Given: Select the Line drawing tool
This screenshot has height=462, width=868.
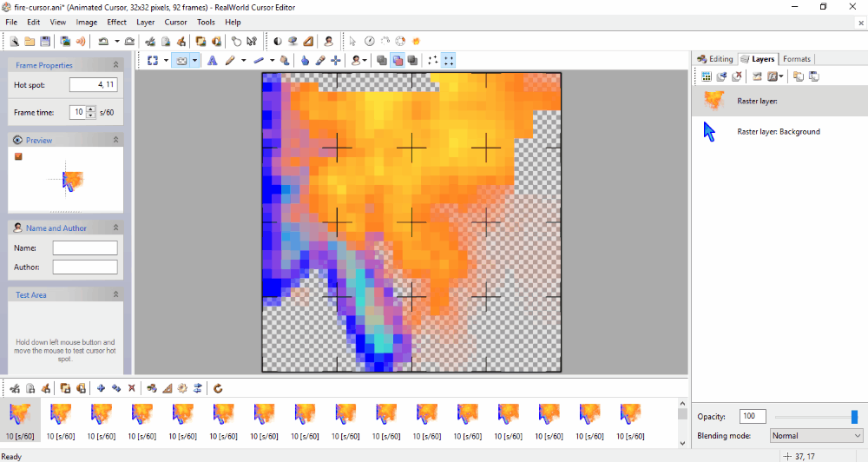Looking at the screenshot, I should (259, 61).
